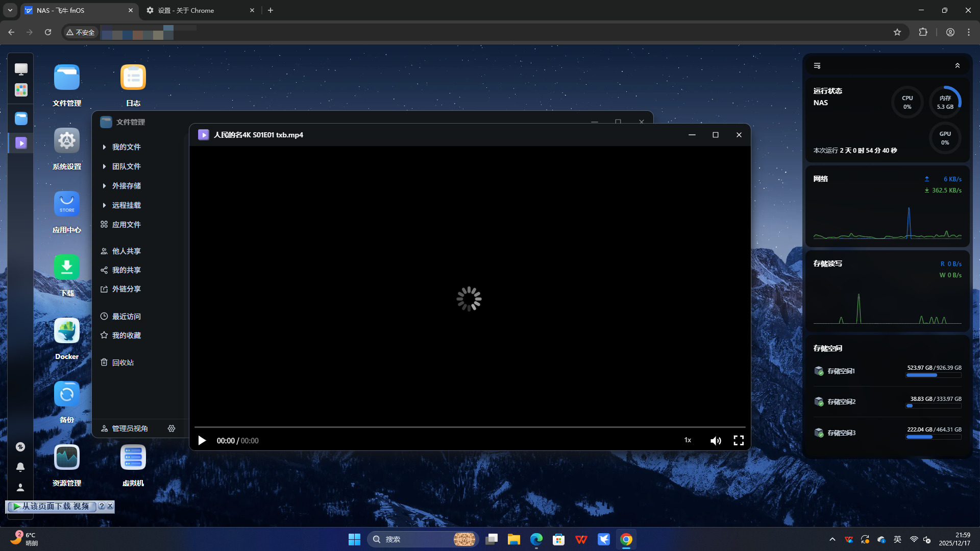Open the Docker app icon
980x551 pixels.
tap(67, 331)
